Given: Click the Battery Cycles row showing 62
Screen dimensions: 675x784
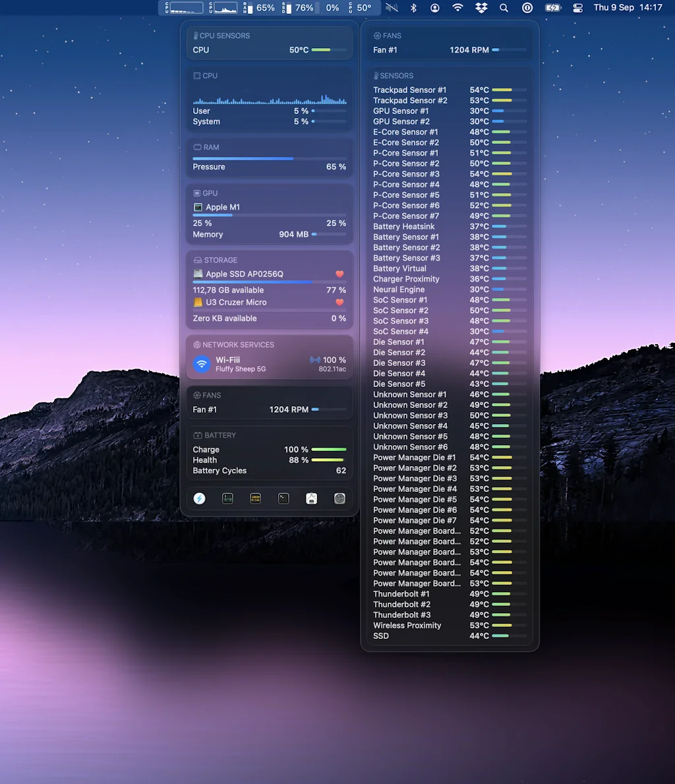Looking at the screenshot, I should pos(269,470).
